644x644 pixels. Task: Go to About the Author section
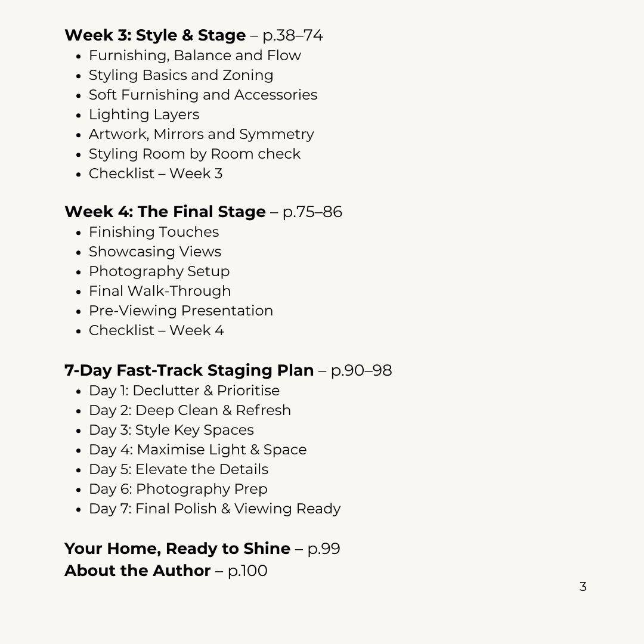137,571
